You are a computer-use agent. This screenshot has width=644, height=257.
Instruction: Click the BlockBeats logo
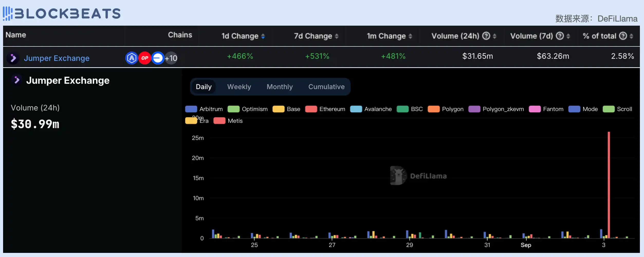coord(62,13)
